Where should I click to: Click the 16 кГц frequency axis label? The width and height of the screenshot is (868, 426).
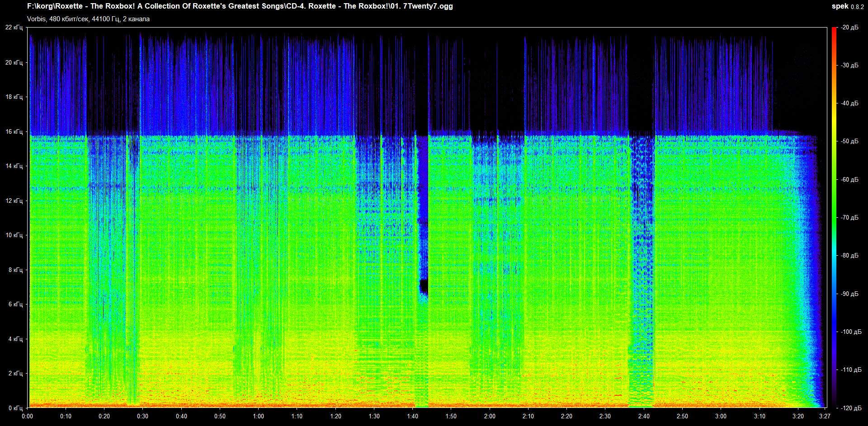point(14,131)
